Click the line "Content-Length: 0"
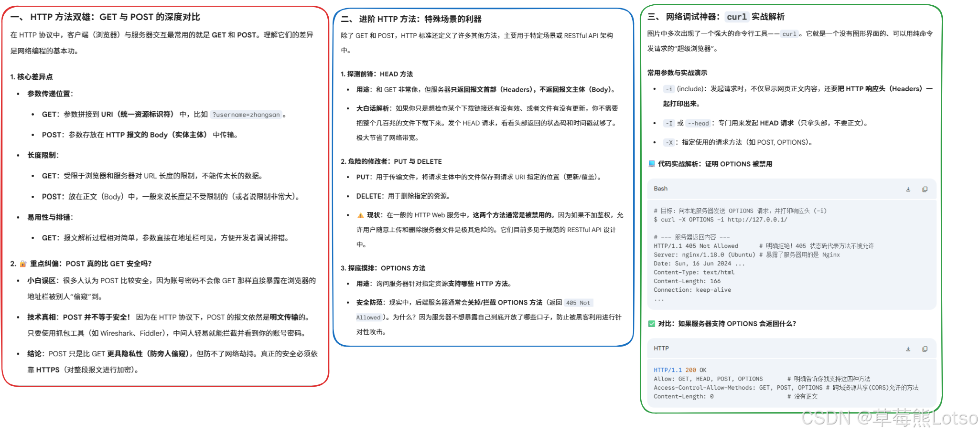The width and height of the screenshot is (980, 434). pos(684,397)
